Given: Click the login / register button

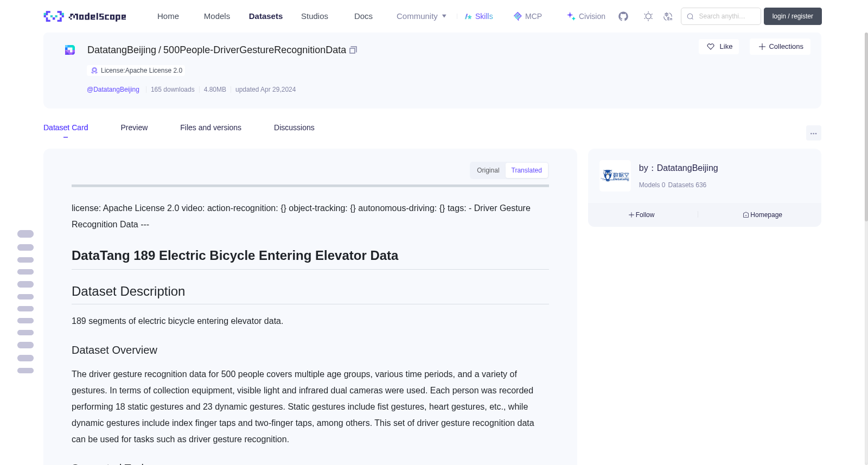Looking at the screenshot, I should [x=793, y=16].
